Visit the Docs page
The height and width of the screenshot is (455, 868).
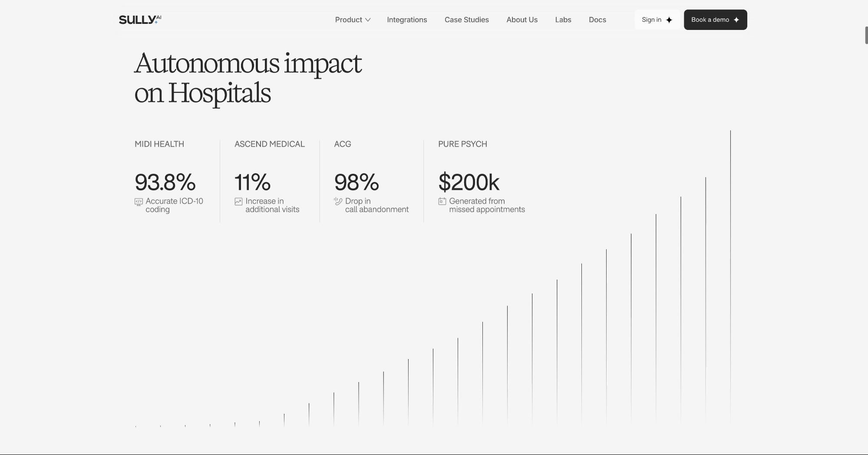pyautogui.click(x=597, y=20)
